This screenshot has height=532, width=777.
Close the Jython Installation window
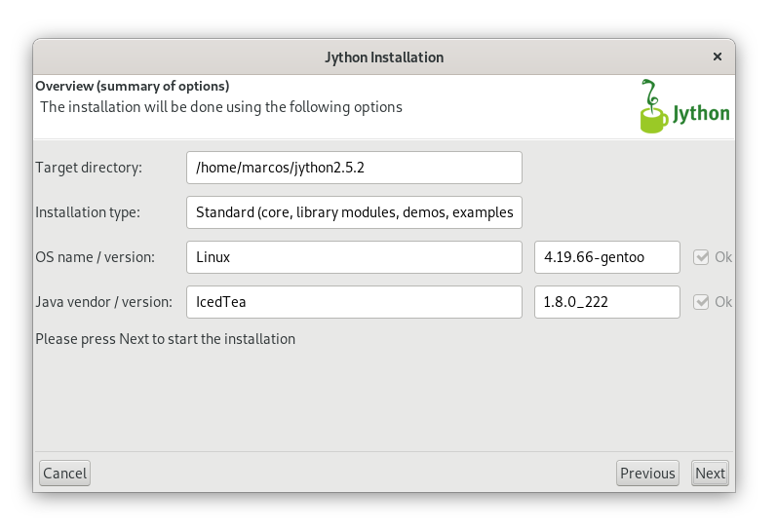(717, 57)
